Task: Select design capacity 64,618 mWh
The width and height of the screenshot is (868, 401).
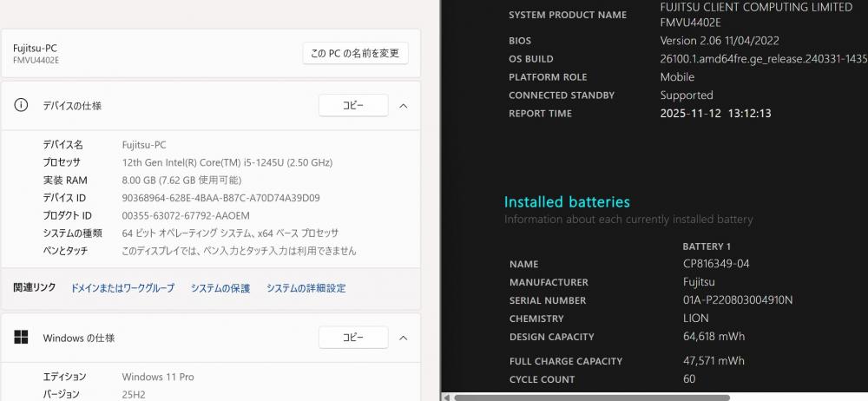Action: [x=714, y=336]
